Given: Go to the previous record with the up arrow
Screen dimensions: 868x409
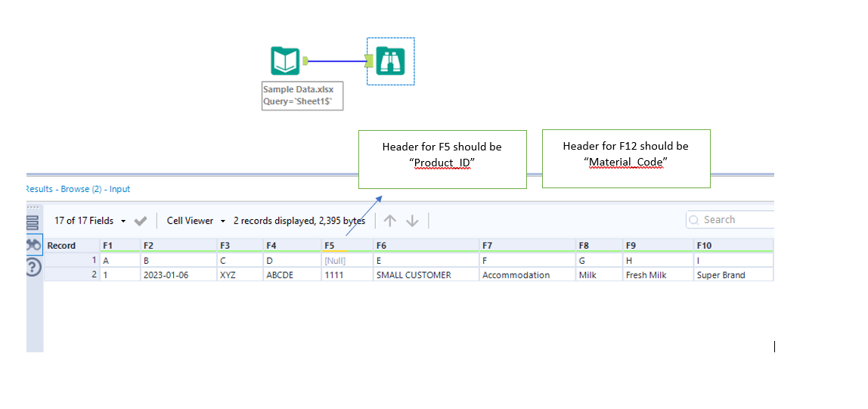Looking at the screenshot, I should click(x=390, y=221).
